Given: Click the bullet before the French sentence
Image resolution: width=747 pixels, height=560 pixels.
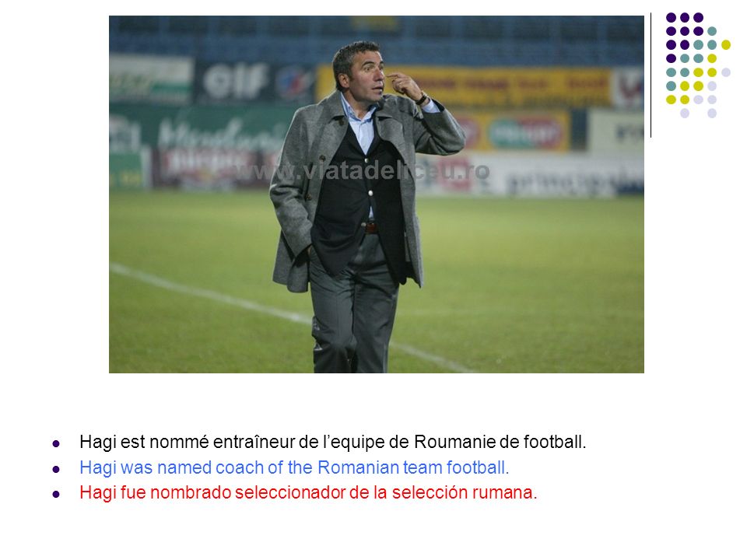Looking at the screenshot, I should pos(56,444).
